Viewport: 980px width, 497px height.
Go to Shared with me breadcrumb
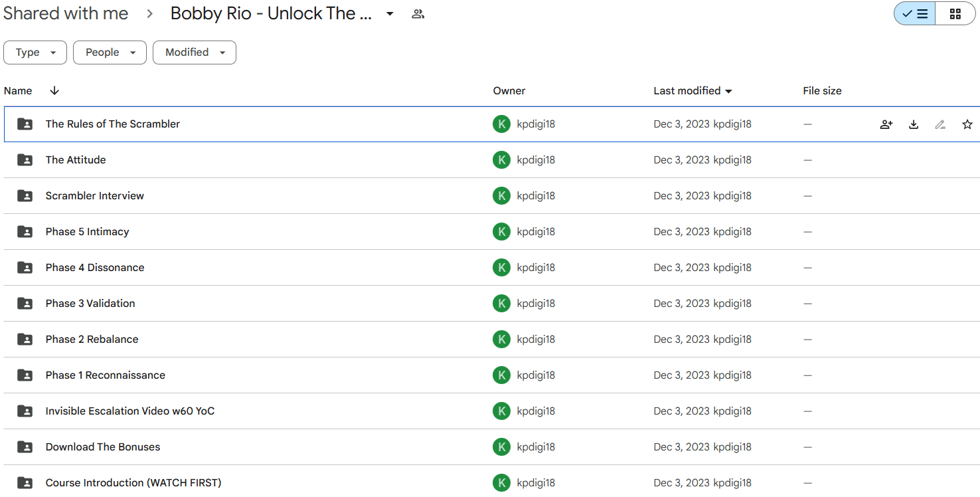pos(66,14)
